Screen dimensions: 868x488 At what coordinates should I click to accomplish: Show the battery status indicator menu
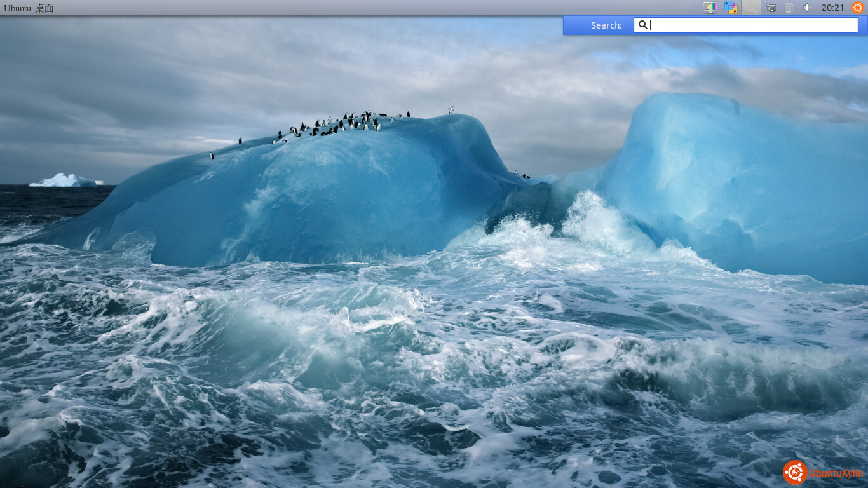click(789, 8)
